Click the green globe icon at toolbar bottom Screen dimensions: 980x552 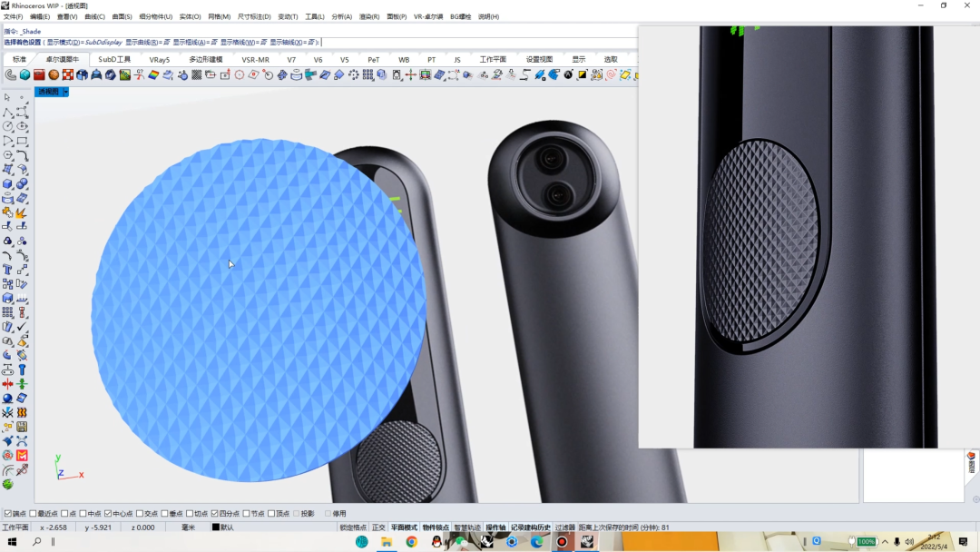click(7, 484)
